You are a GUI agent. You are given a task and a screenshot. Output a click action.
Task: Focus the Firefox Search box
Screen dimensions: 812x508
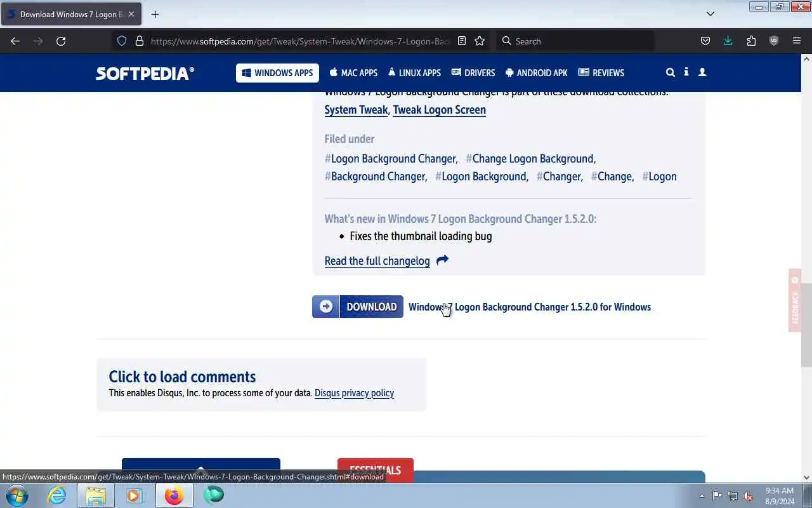(x=574, y=41)
